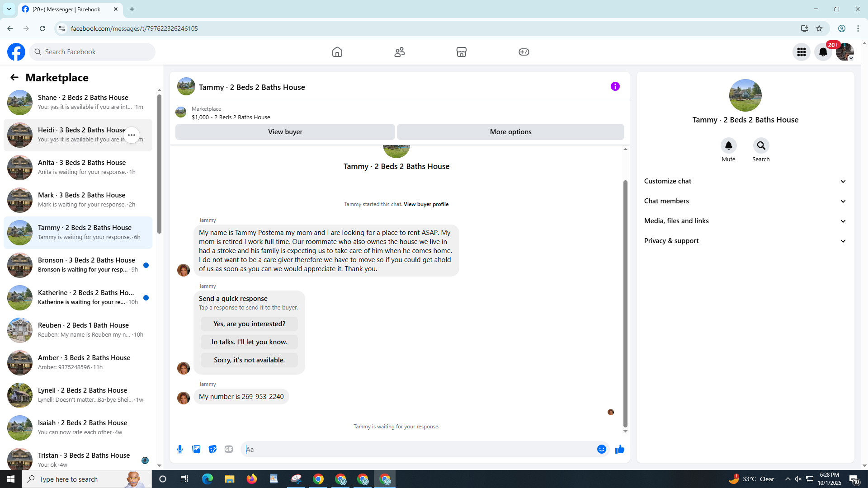Open Bronson's 3 Beds 2 Baths House chat
The height and width of the screenshot is (488, 868).
[78, 265]
